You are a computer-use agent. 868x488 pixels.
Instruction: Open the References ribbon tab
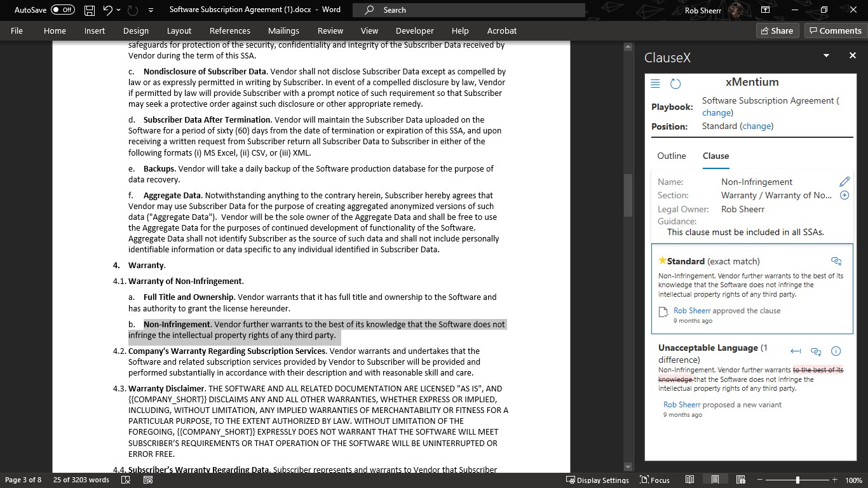[x=230, y=30]
